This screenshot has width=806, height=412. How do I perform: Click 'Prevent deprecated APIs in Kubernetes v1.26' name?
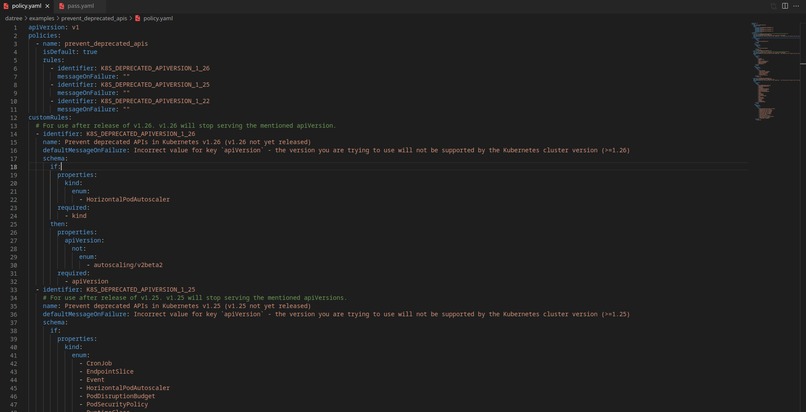click(188, 142)
